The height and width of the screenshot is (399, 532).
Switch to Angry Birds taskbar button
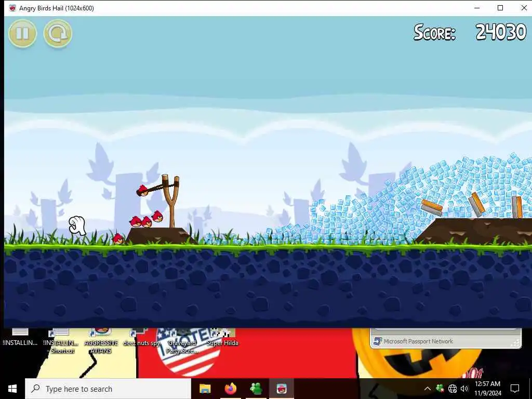coord(281,389)
